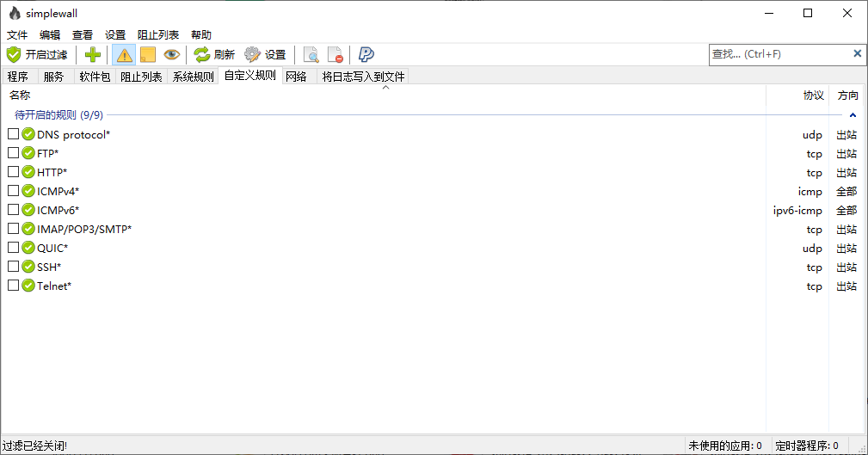The height and width of the screenshot is (455, 868).
Task: Click the green check icon beside SSH rule
Action: click(x=28, y=267)
